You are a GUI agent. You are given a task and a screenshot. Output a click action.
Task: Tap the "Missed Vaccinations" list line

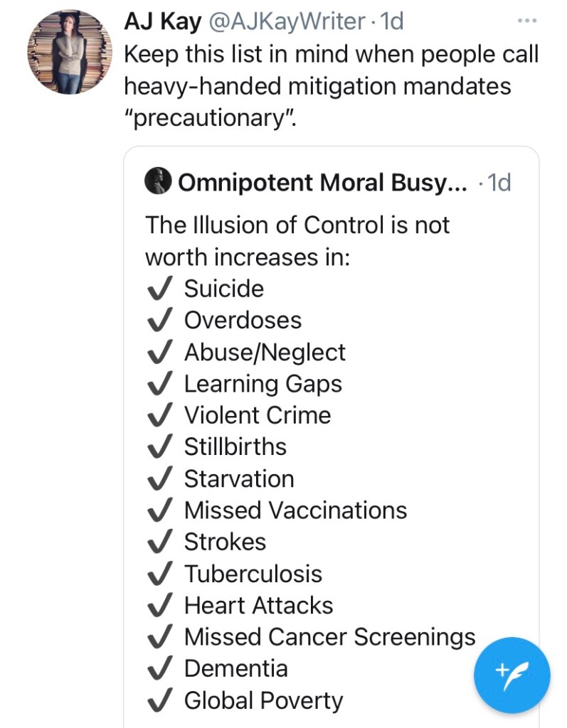(295, 510)
